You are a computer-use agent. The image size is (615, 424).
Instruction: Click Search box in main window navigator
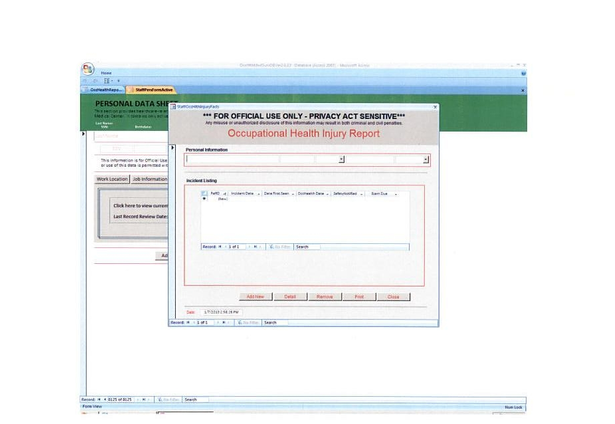tap(196, 399)
